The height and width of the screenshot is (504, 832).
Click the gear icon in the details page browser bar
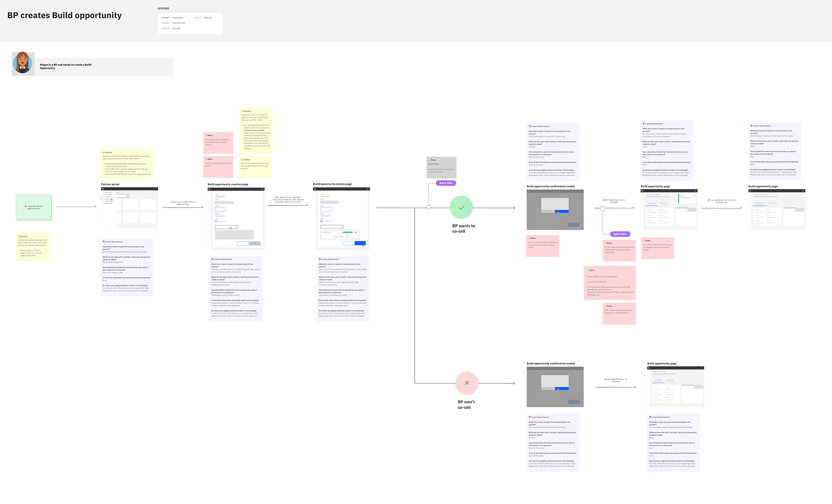click(367, 189)
